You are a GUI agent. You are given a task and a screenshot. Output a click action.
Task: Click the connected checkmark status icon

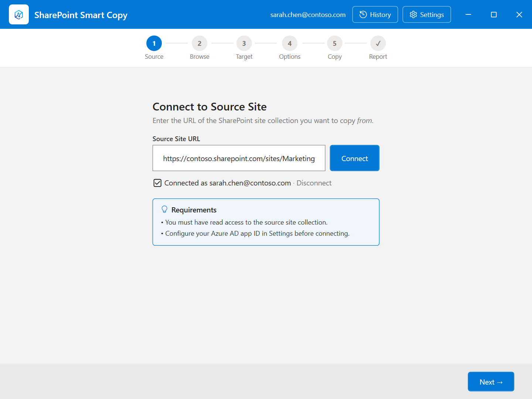pyautogui.click(x=157, y=183)
